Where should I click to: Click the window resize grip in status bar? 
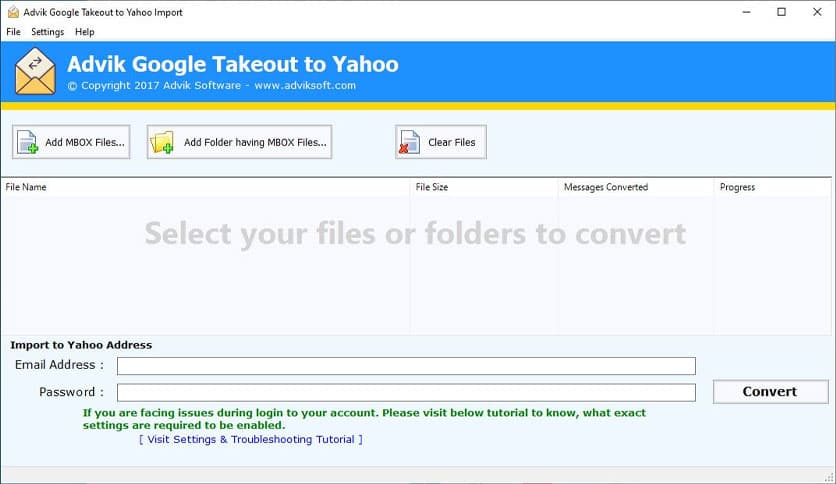pos(830,478)
